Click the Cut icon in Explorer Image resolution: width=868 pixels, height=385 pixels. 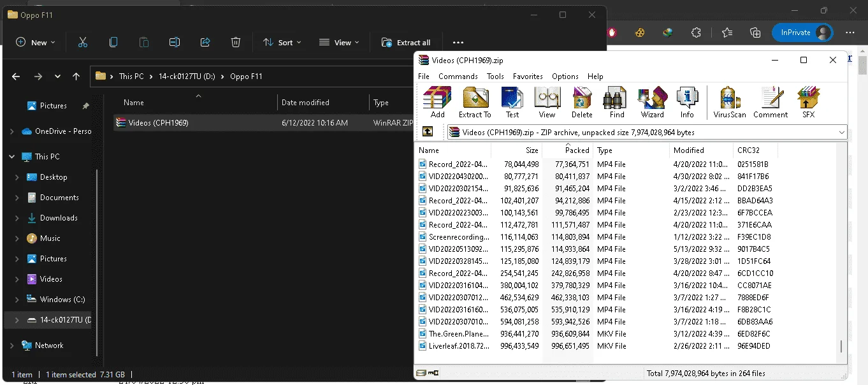(82, 42)
